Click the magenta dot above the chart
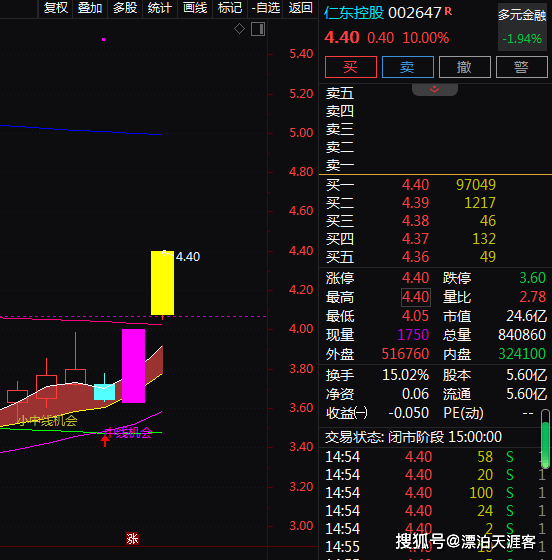The width and height of the screenshot is (552, 560). [x=104, y=39]
